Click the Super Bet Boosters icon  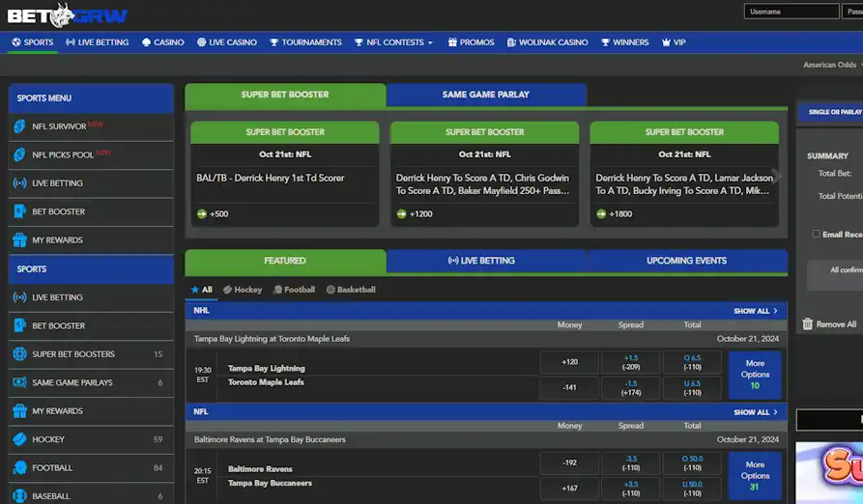pos(19,354)
